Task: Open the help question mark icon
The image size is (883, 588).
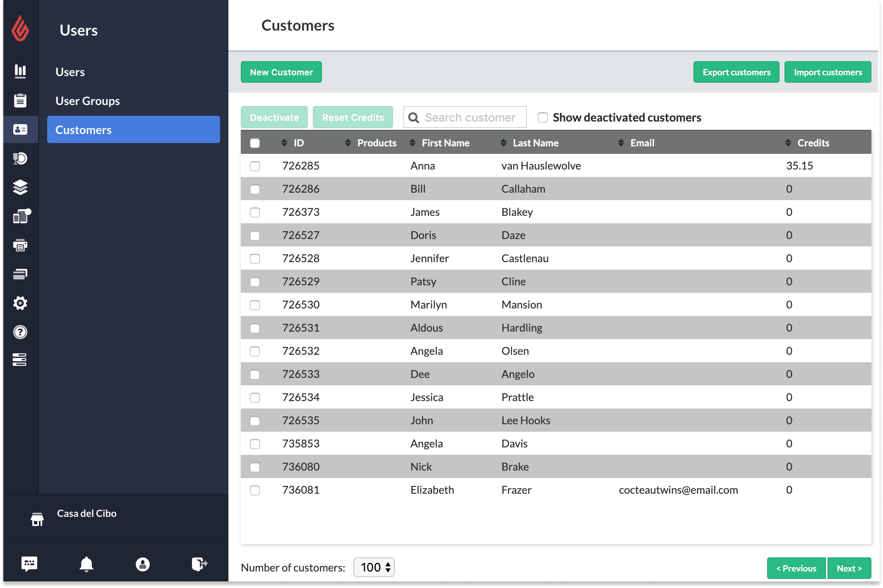Action: pos(20,332)
